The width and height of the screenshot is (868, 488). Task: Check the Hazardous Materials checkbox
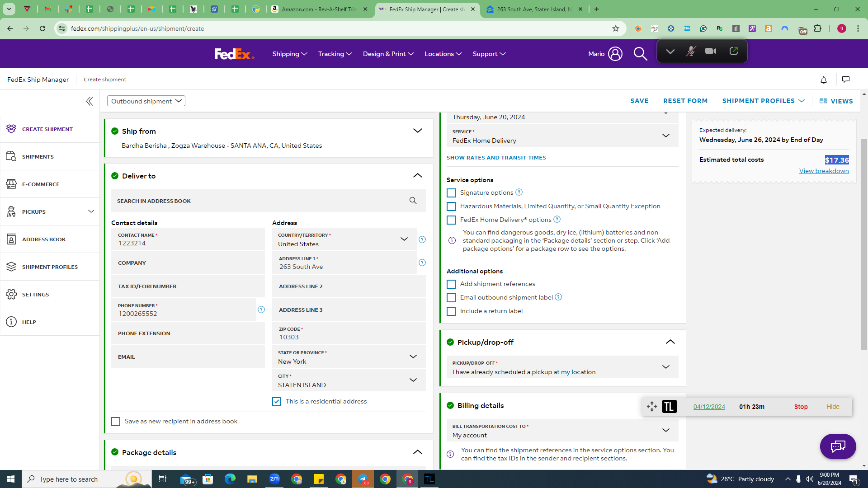(451, 206)
